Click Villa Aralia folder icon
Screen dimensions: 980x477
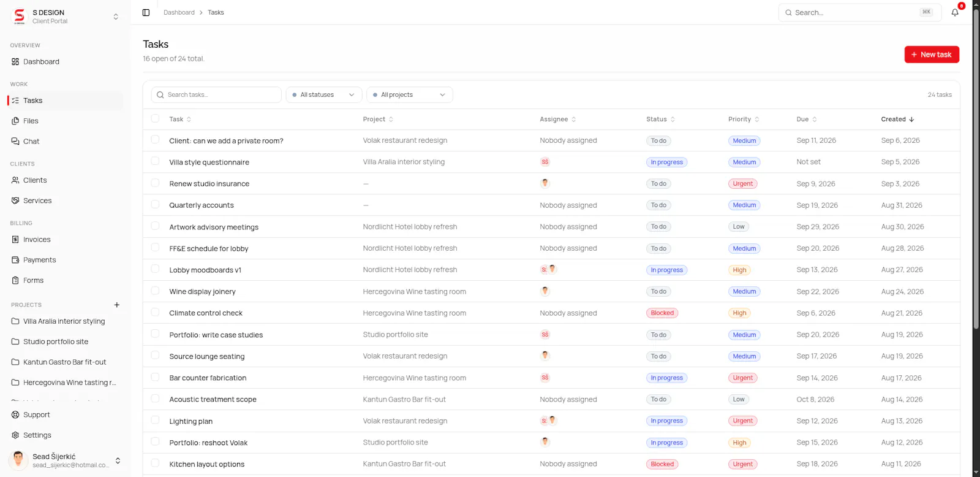coord(15,321)
